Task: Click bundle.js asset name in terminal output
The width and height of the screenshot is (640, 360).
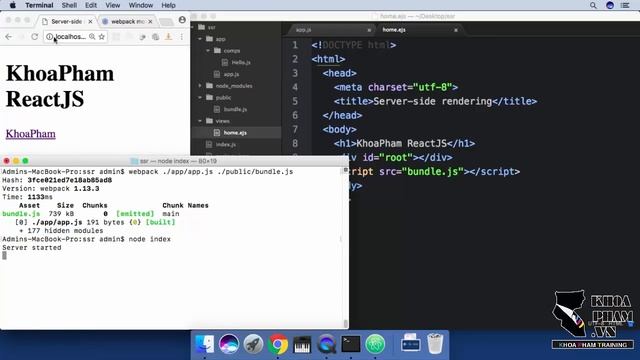Action: [x=21, y=214]
